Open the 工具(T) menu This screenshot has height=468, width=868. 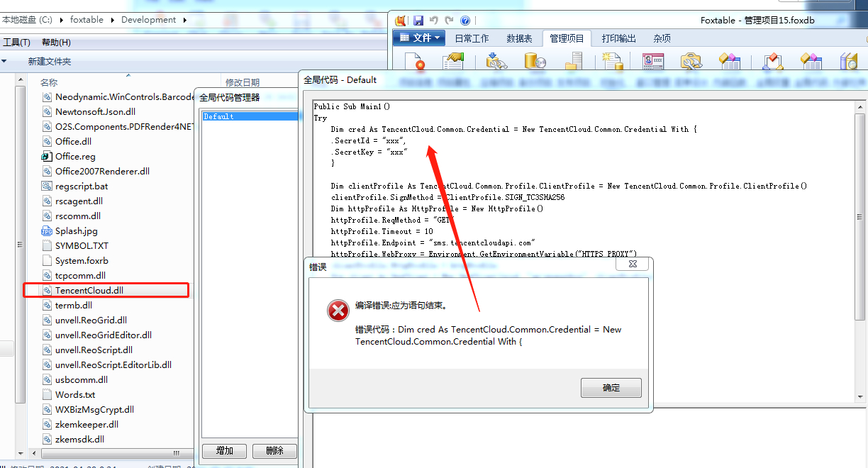[16, 43]
